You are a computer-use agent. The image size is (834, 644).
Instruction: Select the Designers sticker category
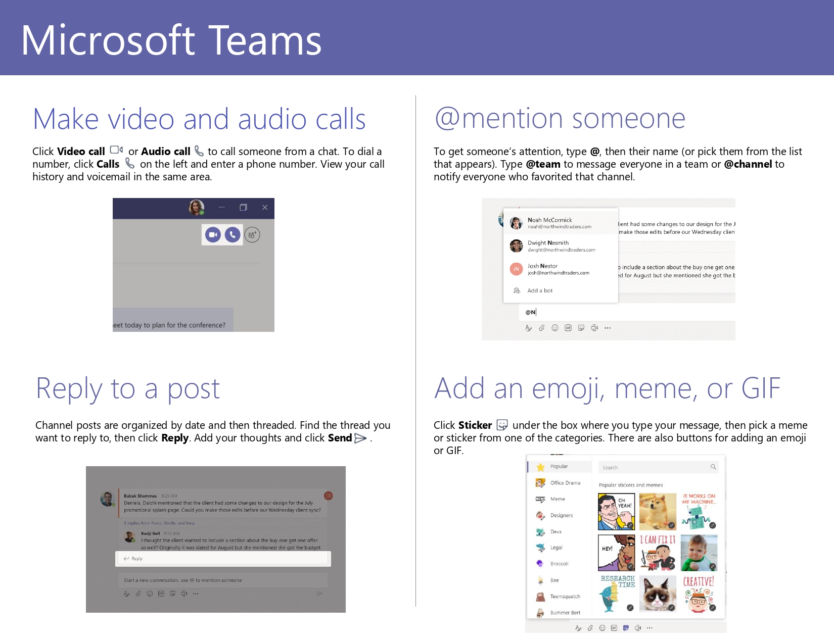pyautogui.click(x=562, y=515)
